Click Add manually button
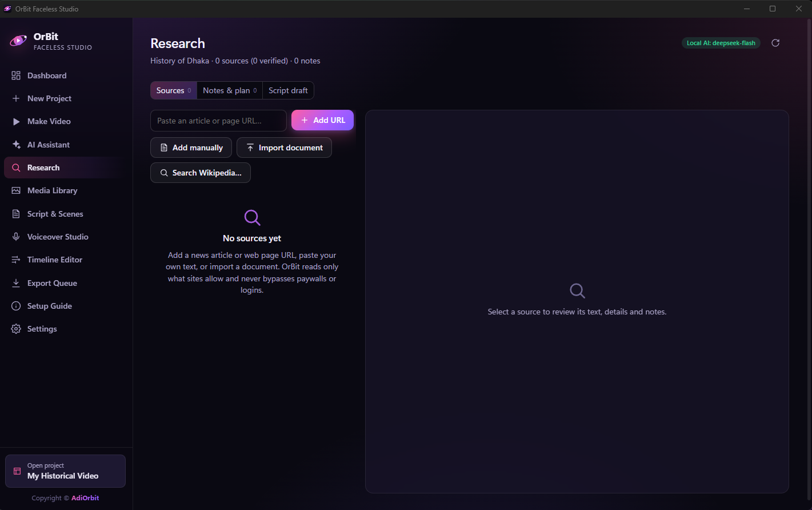This screenshot has height=510, width=812. [x=191, y=148]
